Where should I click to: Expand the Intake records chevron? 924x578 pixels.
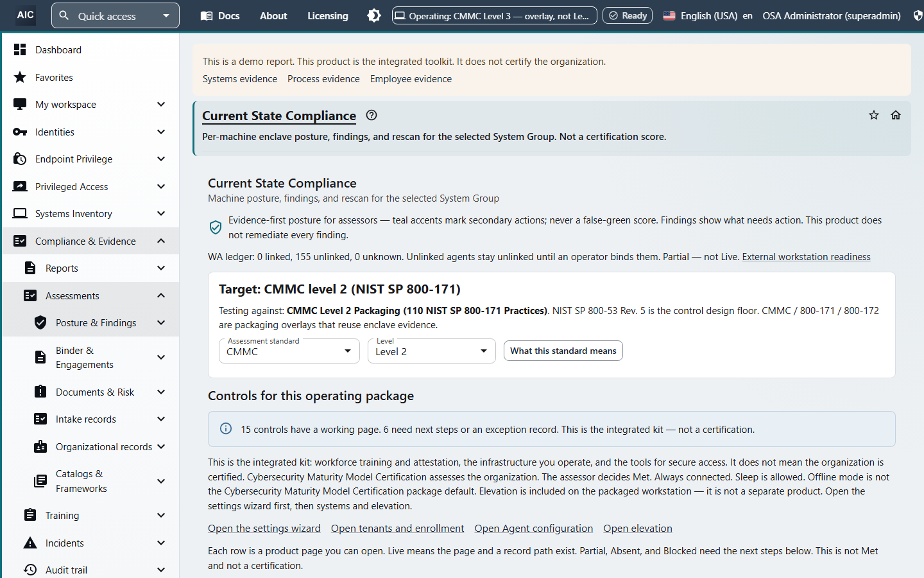pos(161,419)
